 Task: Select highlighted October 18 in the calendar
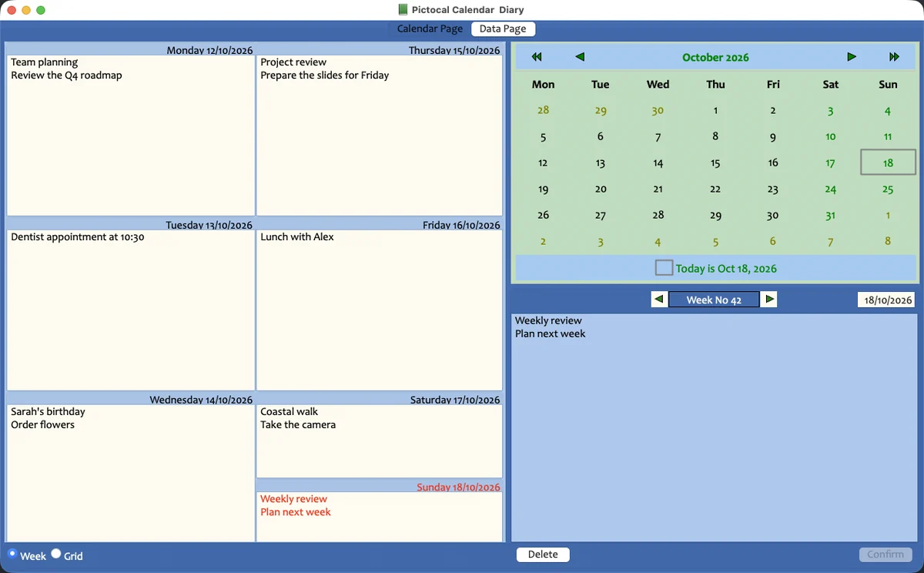[x=888, y=163]
